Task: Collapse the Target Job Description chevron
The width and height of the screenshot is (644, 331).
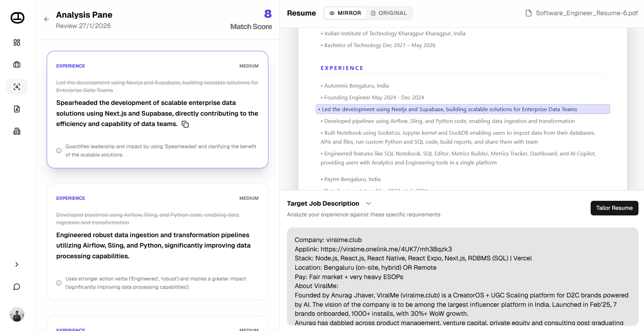Action: 369,204
